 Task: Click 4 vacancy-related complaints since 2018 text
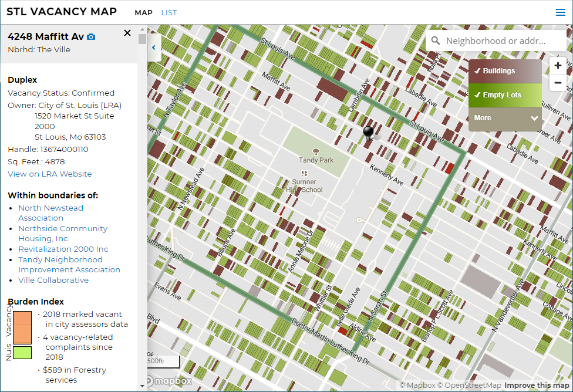coord(78,347)
